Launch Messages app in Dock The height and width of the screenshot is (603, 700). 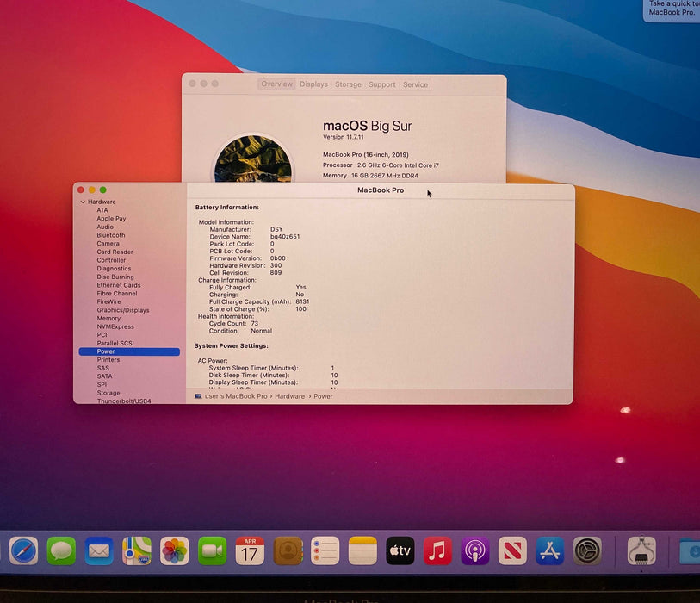pos(61,550)
